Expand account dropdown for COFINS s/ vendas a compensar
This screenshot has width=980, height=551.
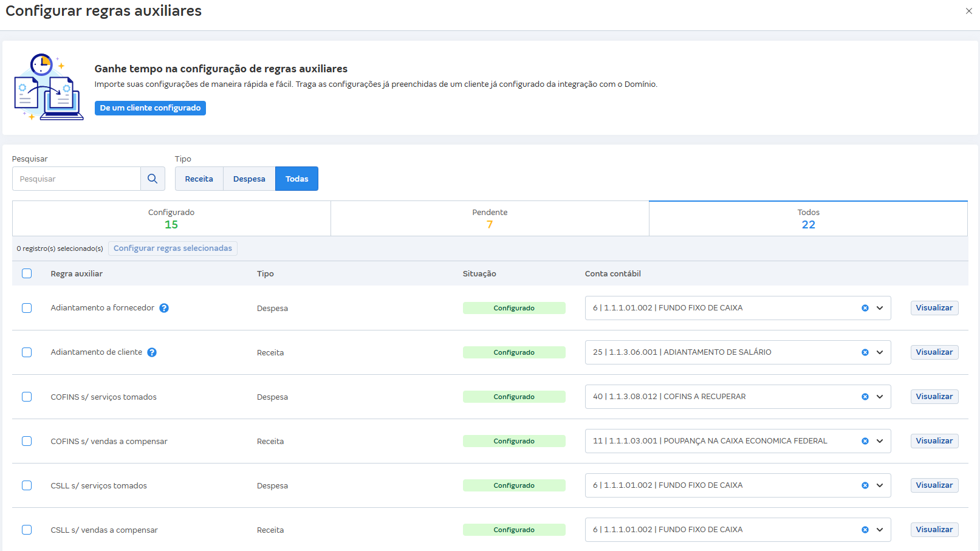(x=880, y=441)
